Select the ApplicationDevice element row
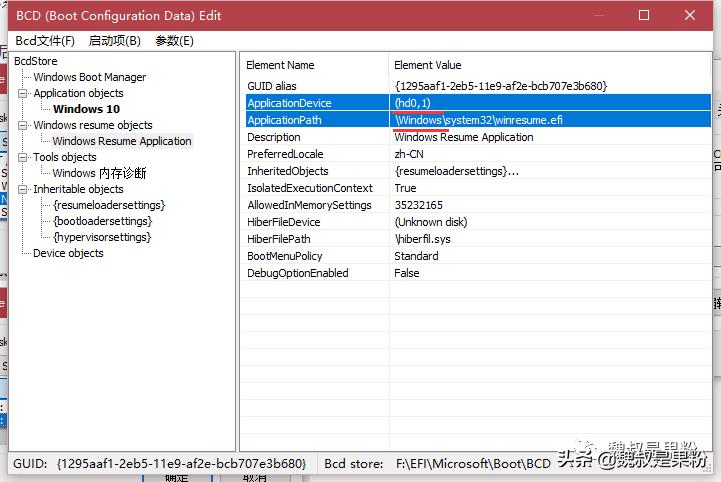Image resolution: width=721 pixels, height=482 pixels. click(477, 103)
